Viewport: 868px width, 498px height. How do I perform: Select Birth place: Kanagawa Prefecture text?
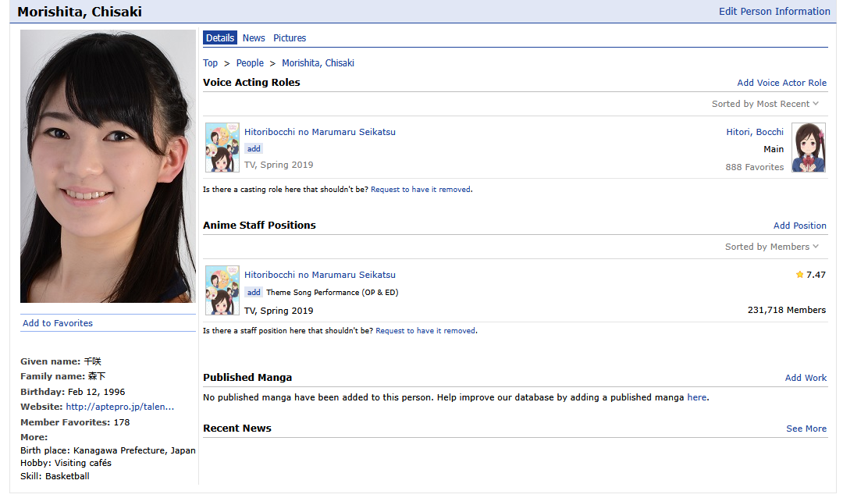(x=108, y=450)
